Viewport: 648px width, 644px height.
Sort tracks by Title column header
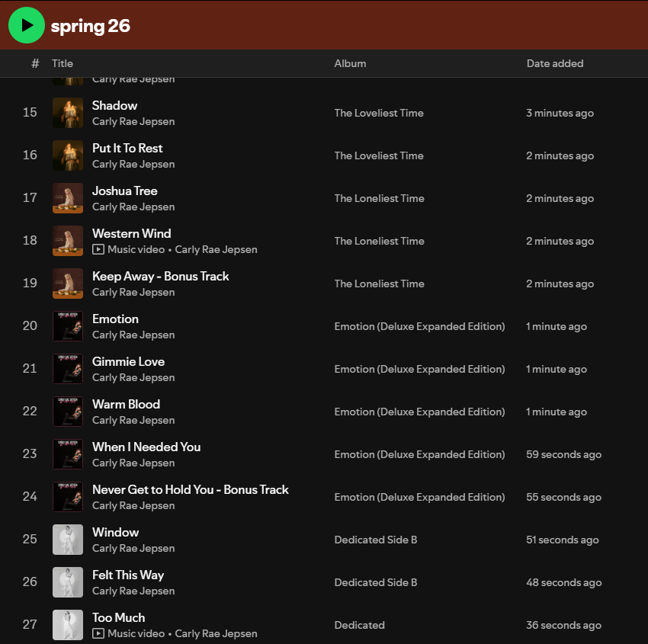pos(63,63)
